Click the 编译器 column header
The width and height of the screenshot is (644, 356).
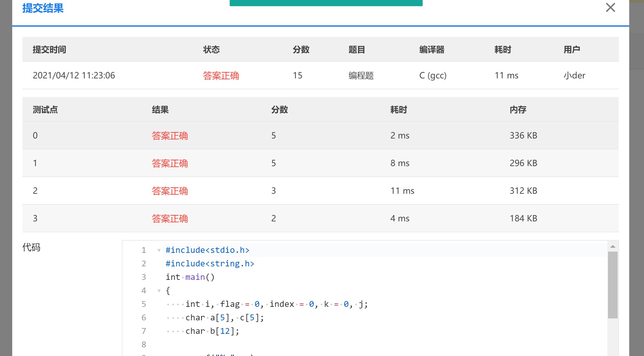pyautogui.click(x=432, y=49)
